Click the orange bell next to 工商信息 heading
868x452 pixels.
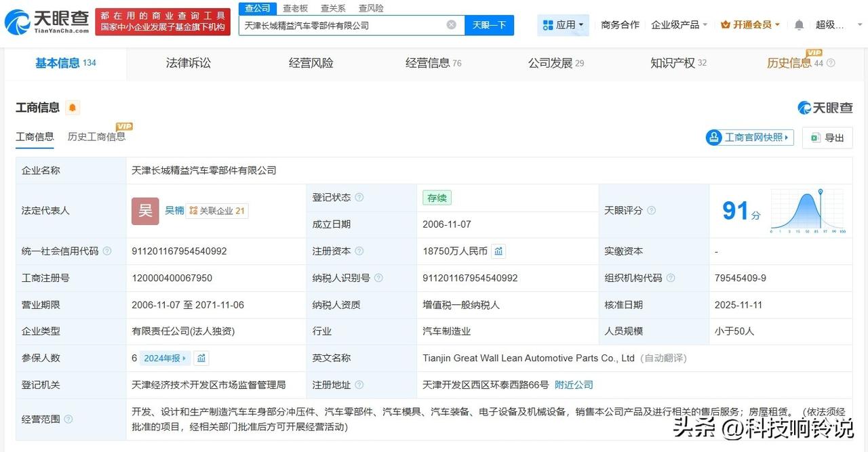(73, 108)
